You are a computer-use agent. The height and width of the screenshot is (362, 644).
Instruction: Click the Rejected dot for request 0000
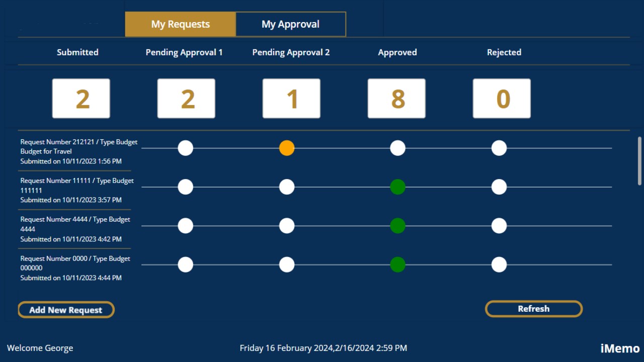(x=499, y=264)
